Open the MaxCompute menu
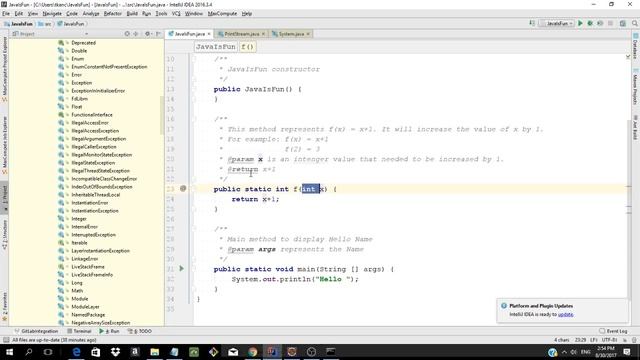This screenshot has height=360, width=640. [x=222, y=13]
